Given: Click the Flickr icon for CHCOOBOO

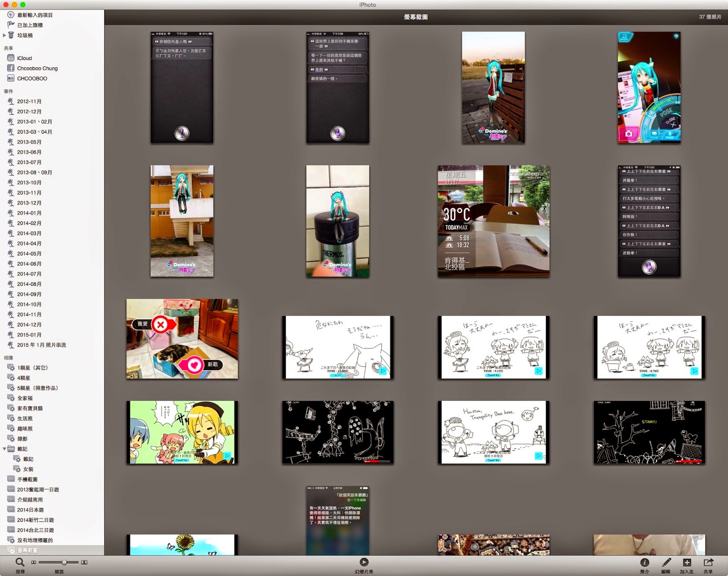Looking at the screenshot, I should (x=11, y=78).
